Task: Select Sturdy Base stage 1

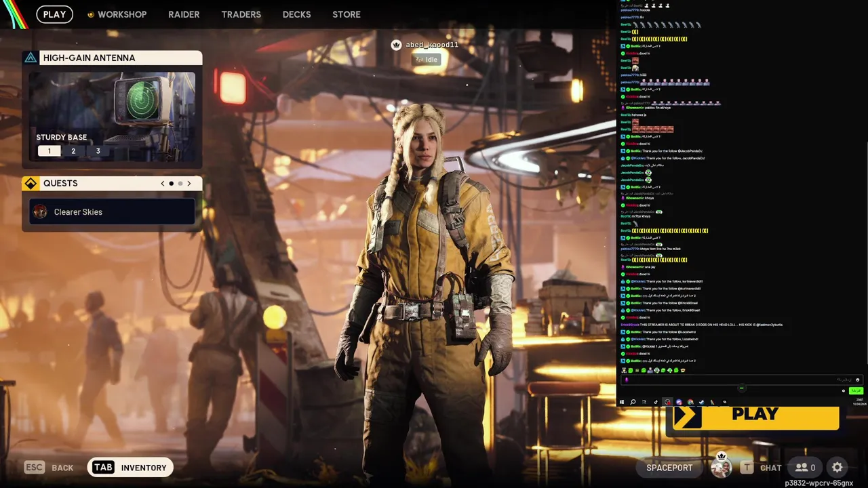Action: click(49, 151)
